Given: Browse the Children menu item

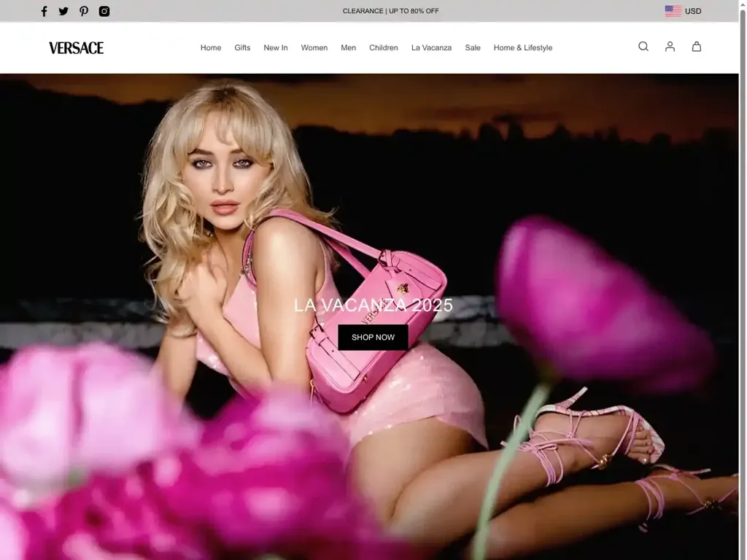Looking at the screenshot, I should pyautogui.click(x=384, y=48).
